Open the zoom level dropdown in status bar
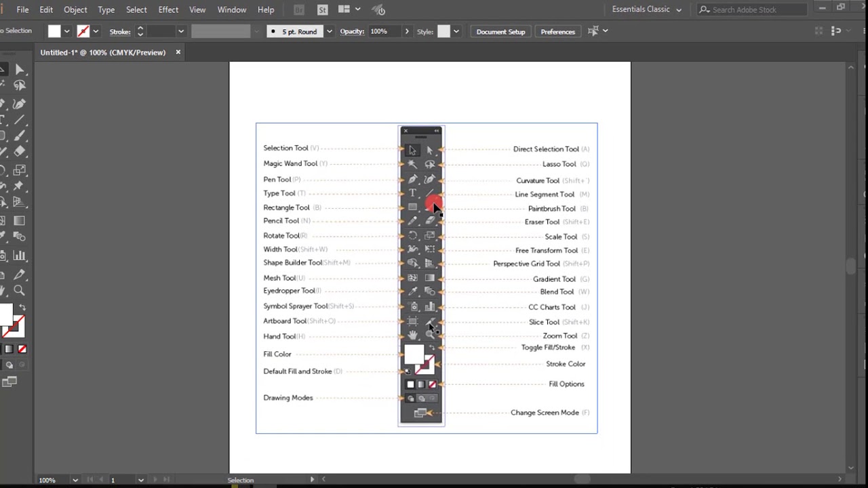This screenshot has height=488, width=868. tap(75, 480)
